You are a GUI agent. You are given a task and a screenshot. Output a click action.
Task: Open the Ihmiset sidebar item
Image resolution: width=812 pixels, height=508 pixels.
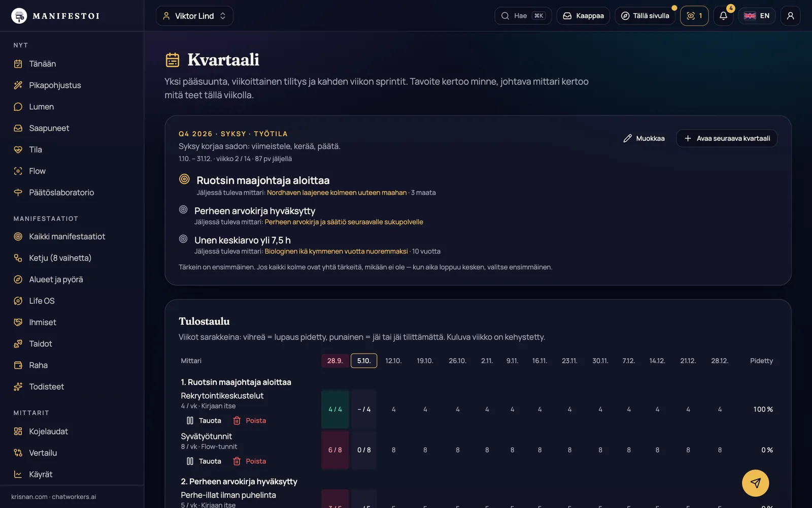(x=72, y=322)
